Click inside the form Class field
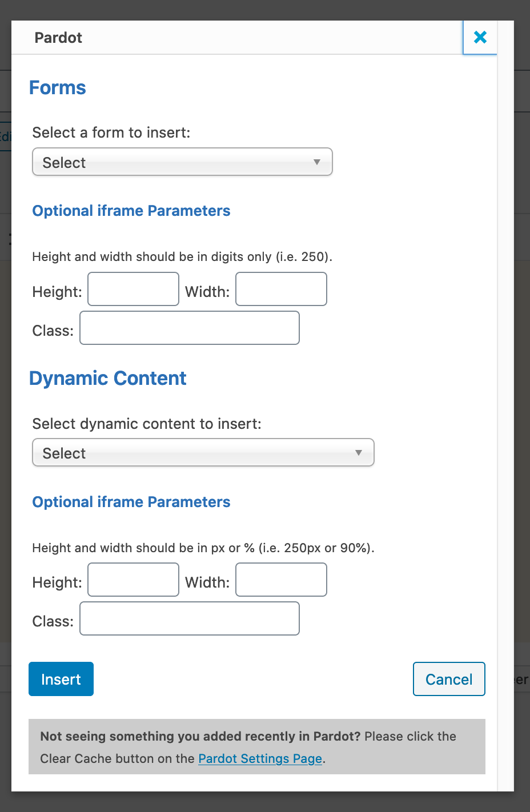 tap(189, 328)
